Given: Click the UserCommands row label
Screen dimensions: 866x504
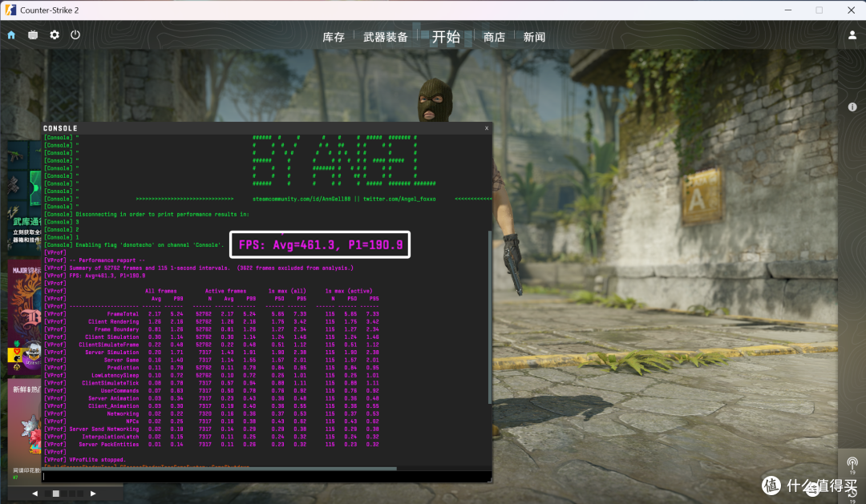Looking at the screenshot, I should pyautogui.click(x=119, y=391).
